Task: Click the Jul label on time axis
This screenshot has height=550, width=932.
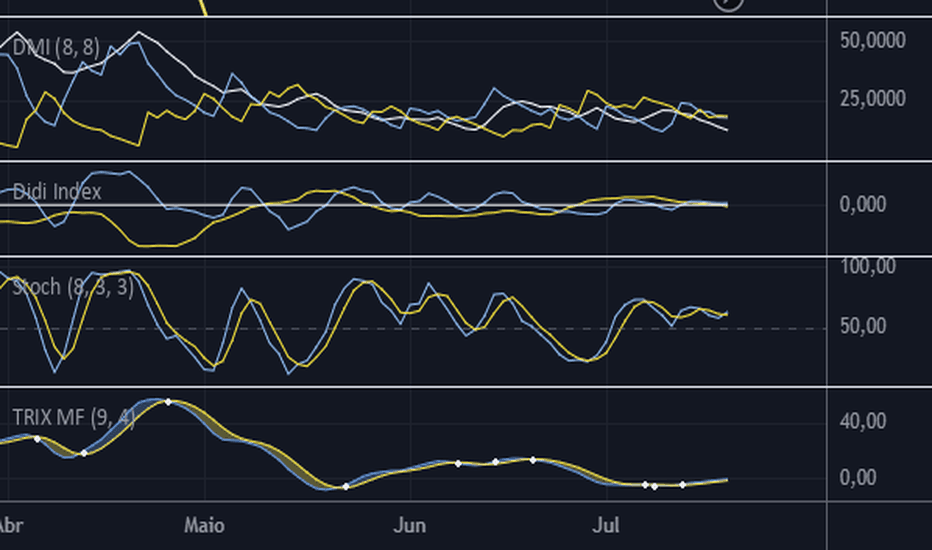Action: (606, 526)
